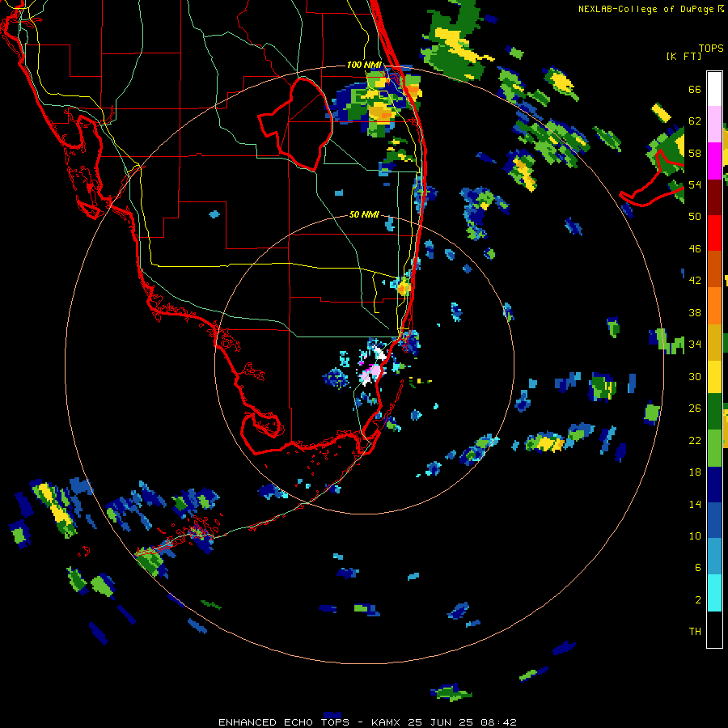Click the 50 NMI range ring label
The height and width of the screenshot is (728, 728).
[x=364, y=214]
